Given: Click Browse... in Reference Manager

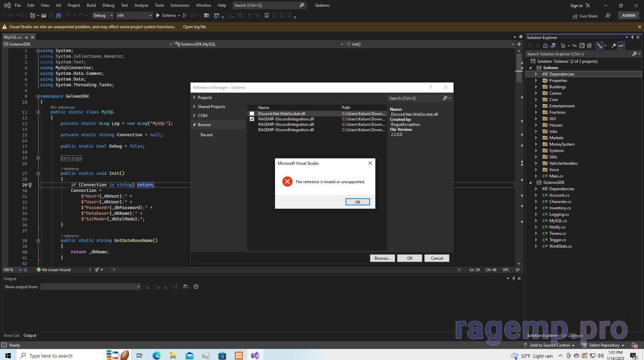Looking at the screenshot, I should tap(382, 258).
